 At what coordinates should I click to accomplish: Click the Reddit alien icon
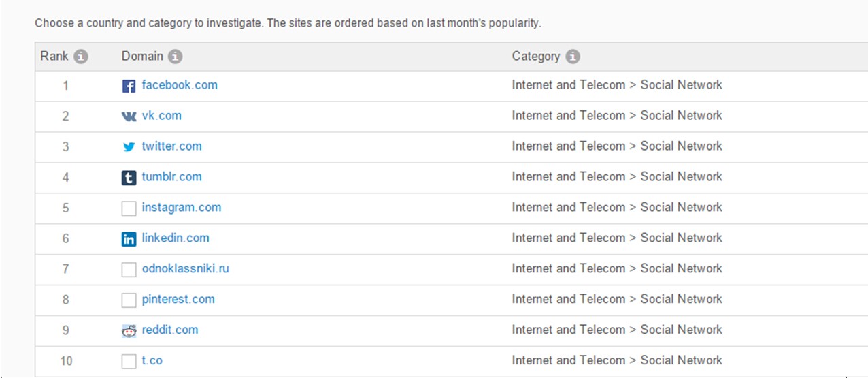pyautogui.click(x=129, y=331)
